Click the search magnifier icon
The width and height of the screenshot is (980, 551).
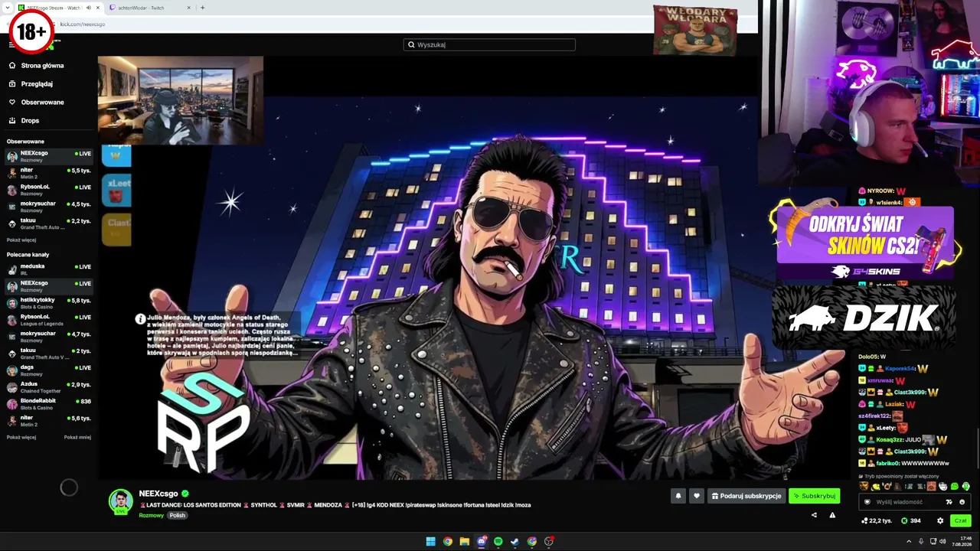pyautogui.click(x=411, y=44)
